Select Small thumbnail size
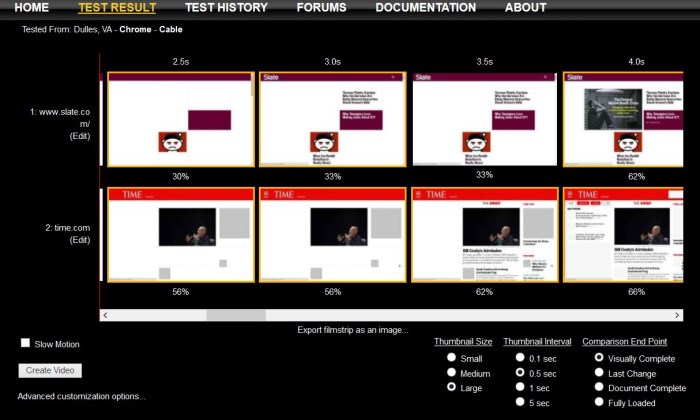 point(451,357)
